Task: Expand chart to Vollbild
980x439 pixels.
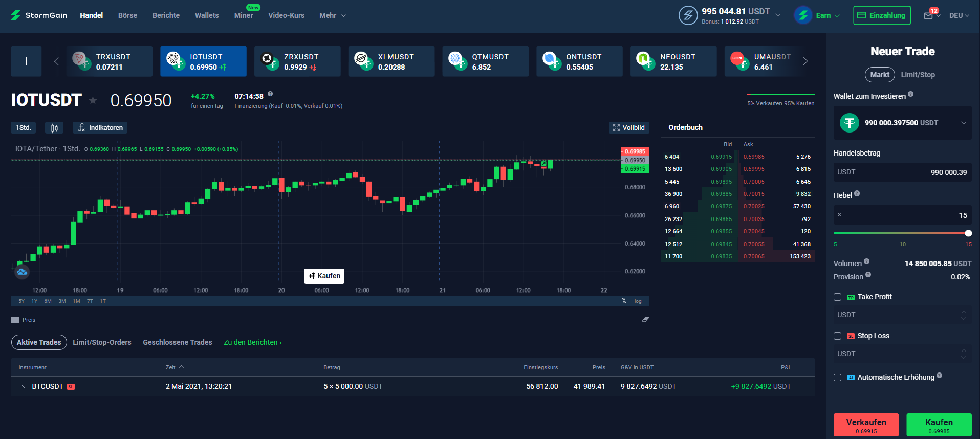Action: click(x=629, y=128)
